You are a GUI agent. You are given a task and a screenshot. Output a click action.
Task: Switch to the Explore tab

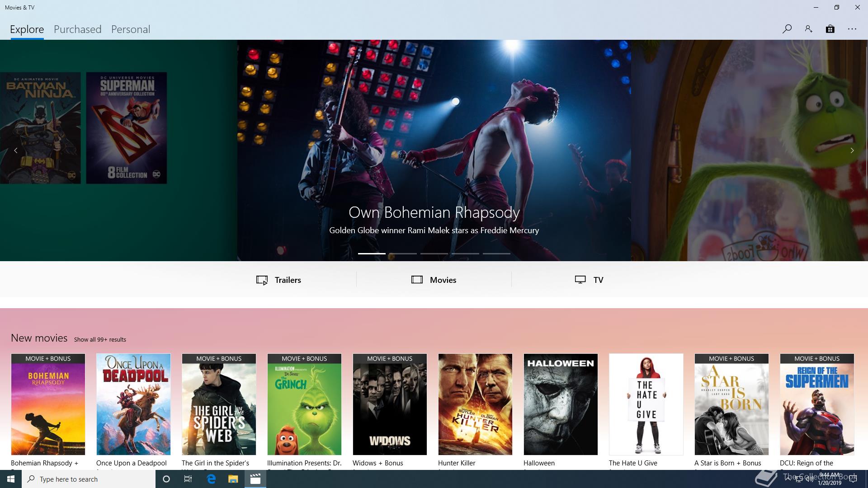(27, 29)
